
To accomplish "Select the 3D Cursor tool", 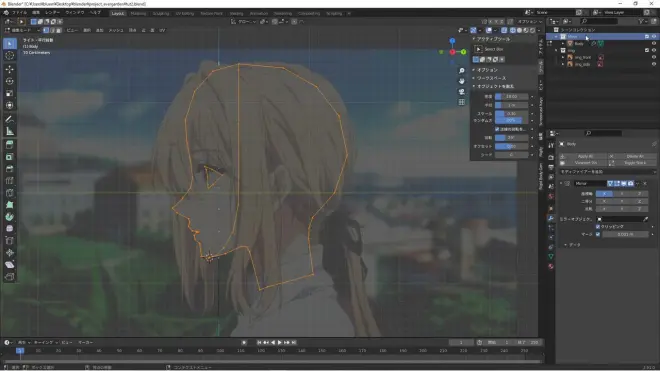I will (x=10, y=56).
